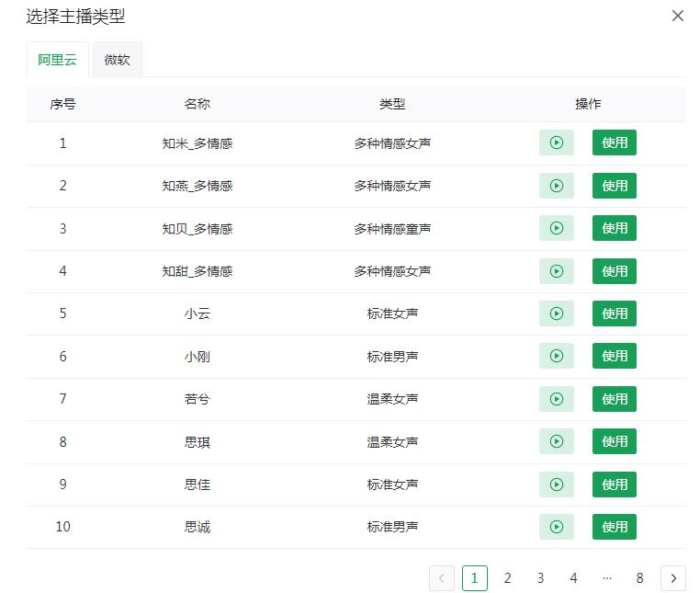Use the 若兮 voice
Viewport: 700px width, 593px height.
pyautogui.click(x=615, y=399)
